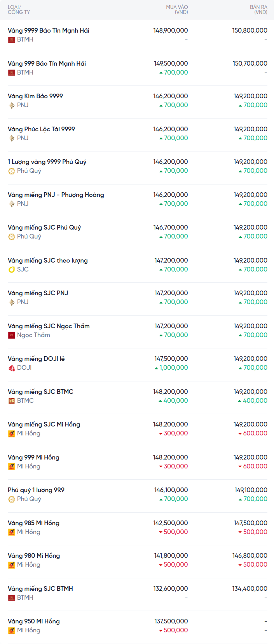Click the BÁN RA (VND) column header
Screen dimensions: 274x644
pos(258,10)
